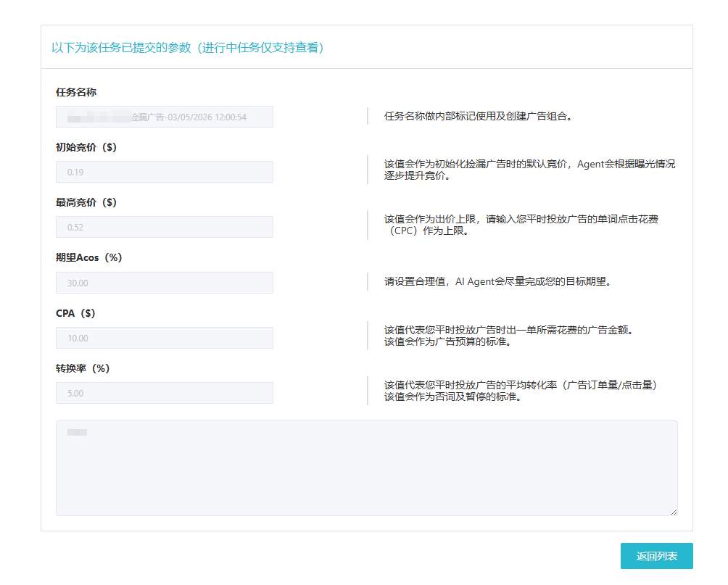Click the header 以下为该任务已提交的参数
Viewport: 728px width, 585px height.
(187, 48)
